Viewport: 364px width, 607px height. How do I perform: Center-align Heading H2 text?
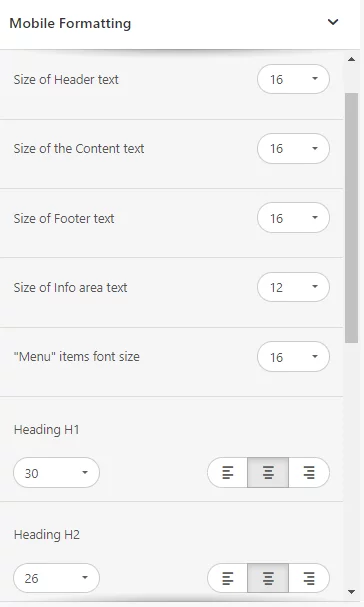pyautogui.click(x=268, y=578)
